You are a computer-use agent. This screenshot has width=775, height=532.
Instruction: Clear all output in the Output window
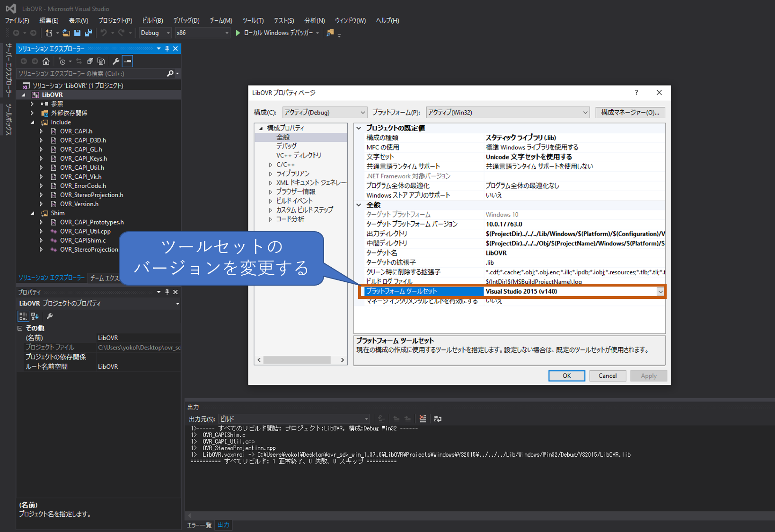(423, 419)
